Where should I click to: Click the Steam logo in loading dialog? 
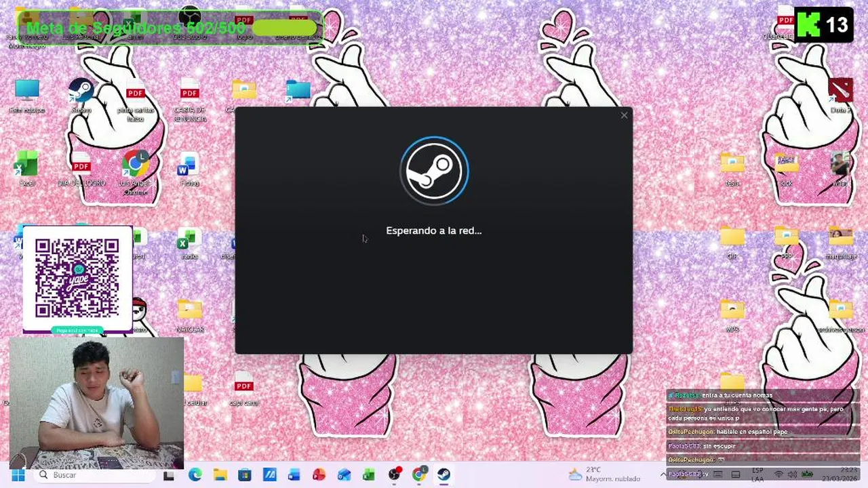(x=434, y=170)
